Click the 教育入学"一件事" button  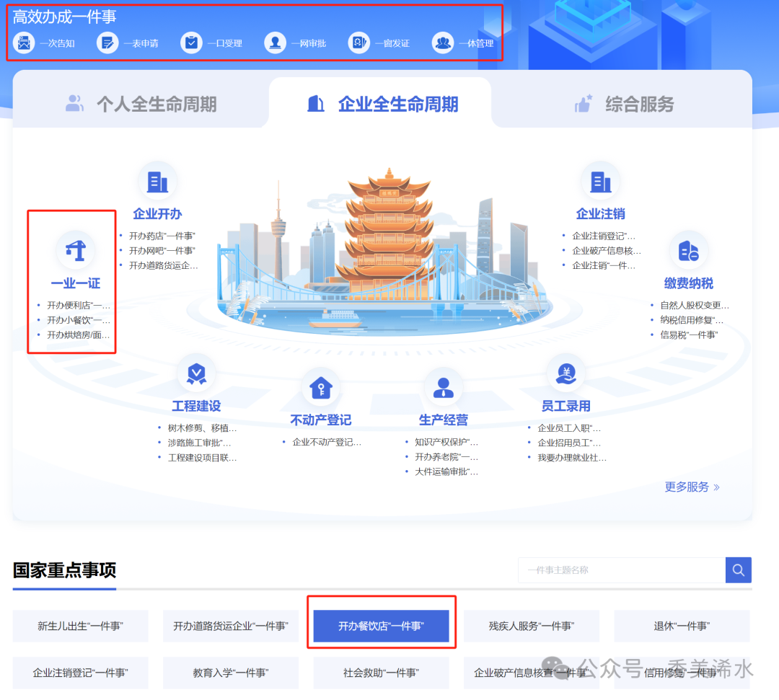(231, 673)
